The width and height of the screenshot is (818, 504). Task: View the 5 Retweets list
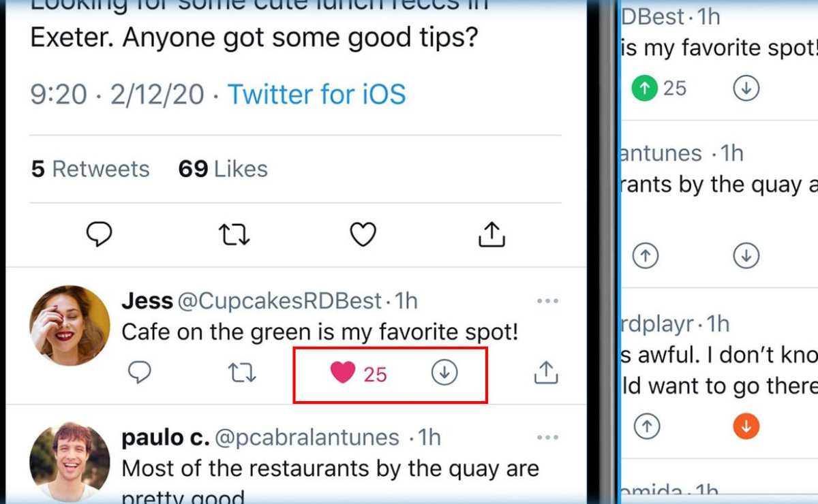(90, 169)
